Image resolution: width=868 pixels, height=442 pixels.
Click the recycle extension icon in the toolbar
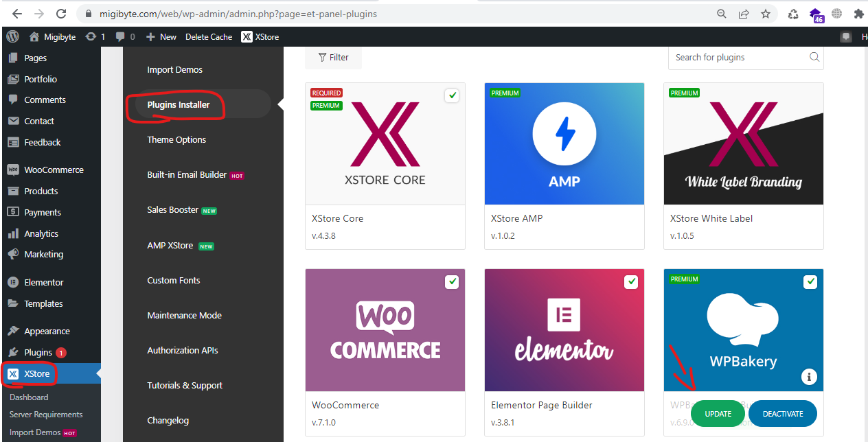coord(793,14)
